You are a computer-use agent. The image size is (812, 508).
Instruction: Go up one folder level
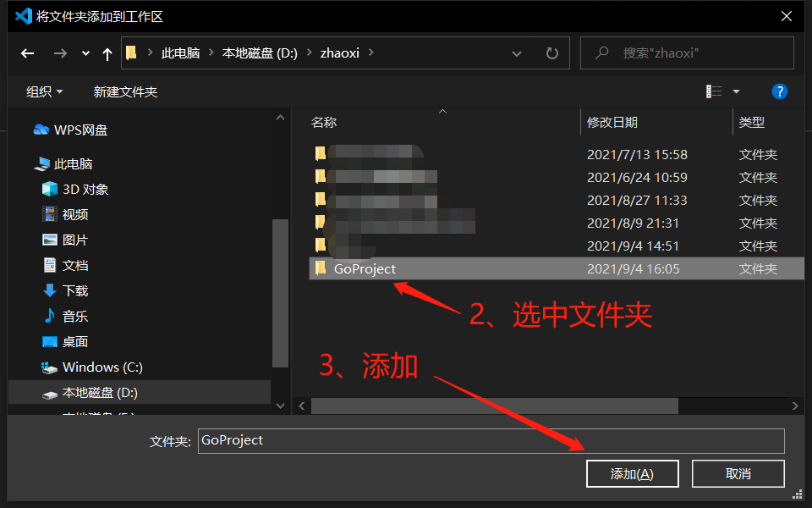click(x=107, y=53)
